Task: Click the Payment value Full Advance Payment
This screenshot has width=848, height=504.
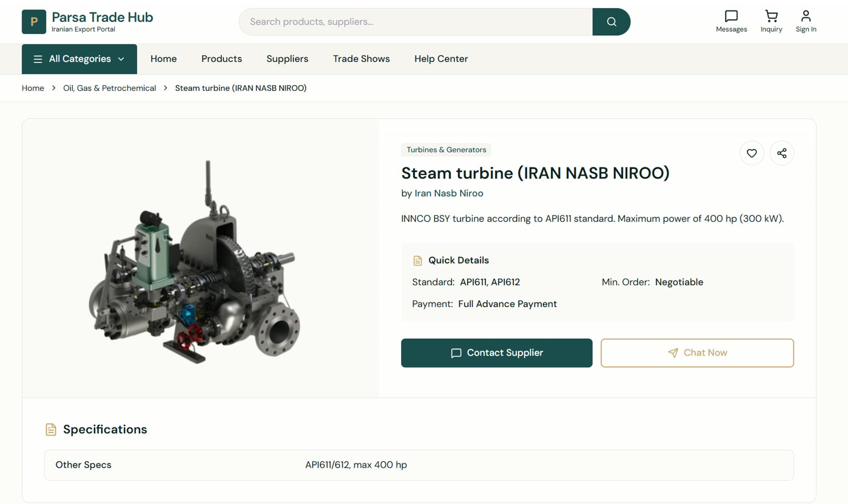Action: pyautogui.click(x=507, y=304)
